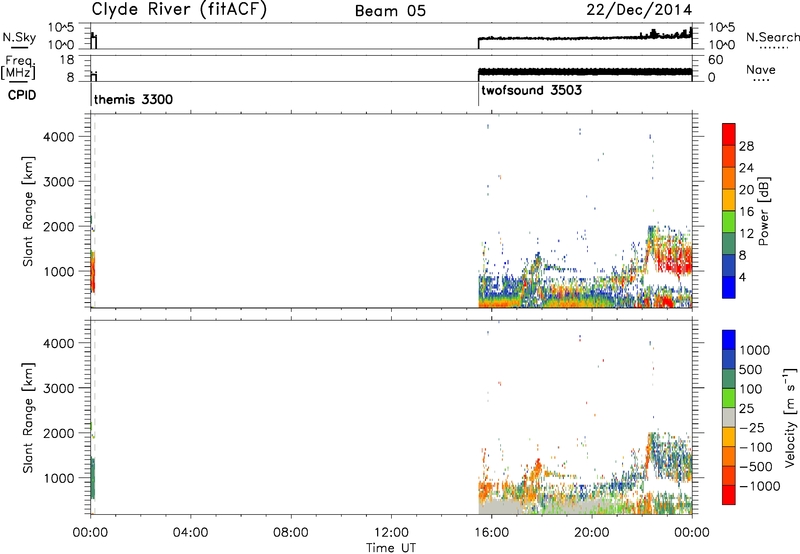Click the "N.Search" legend label

pyautogui.click(x=772, y=37)
